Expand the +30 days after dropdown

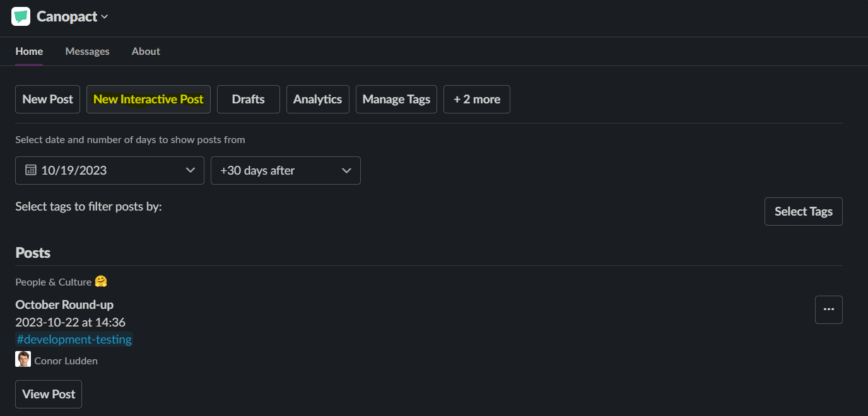pos(286,170)
